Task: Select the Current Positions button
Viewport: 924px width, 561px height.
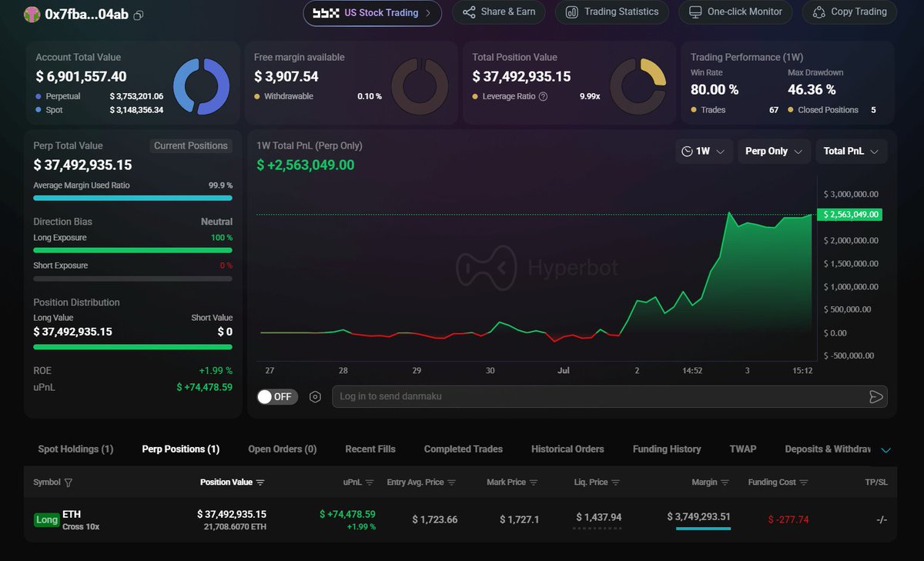Action: [191, 145]
